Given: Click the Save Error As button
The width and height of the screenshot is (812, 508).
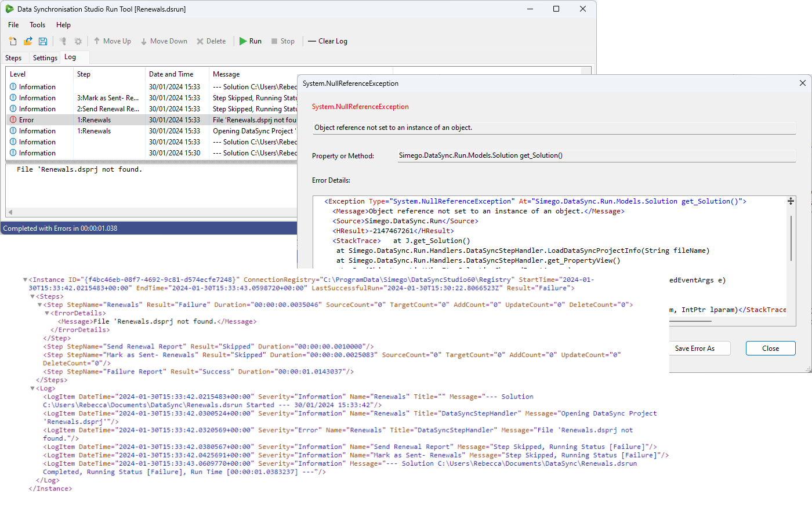Looking at the screenshot, I should tap(695, 349).
